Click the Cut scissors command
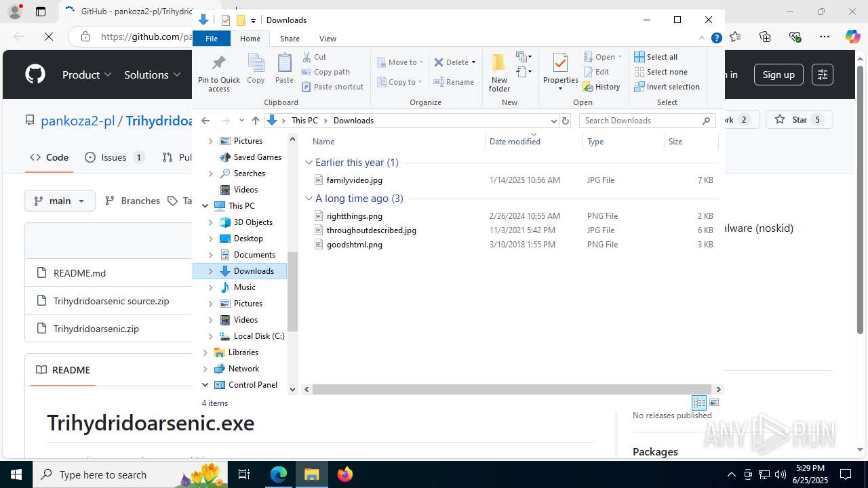 (x=314, y=57)
